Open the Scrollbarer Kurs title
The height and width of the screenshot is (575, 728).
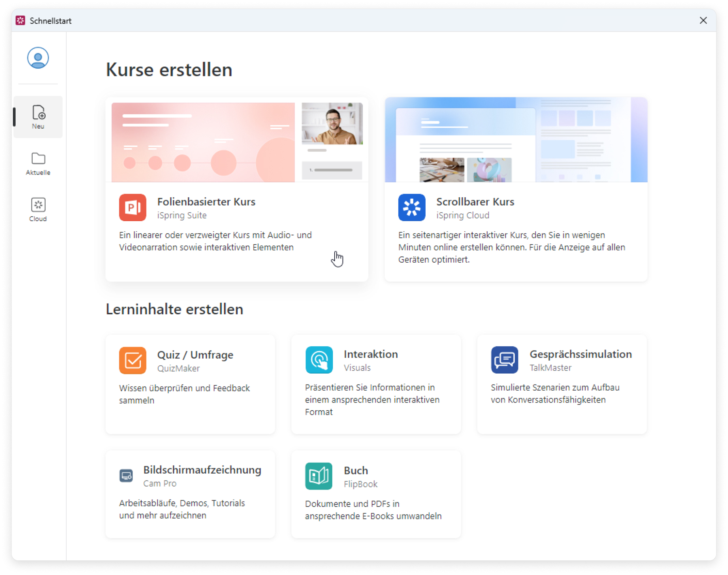(475, 202)
